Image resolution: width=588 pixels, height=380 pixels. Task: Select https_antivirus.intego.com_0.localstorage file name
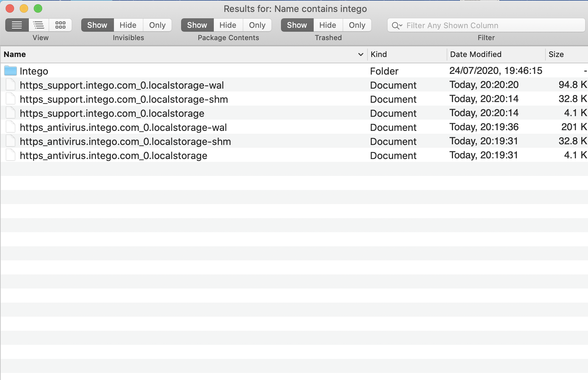(x=113, y=156)
